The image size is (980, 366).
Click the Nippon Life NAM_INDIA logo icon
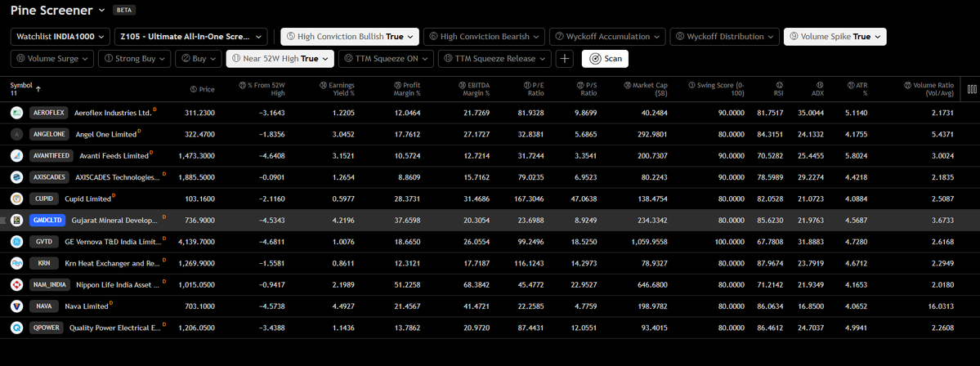pos(17,285)
